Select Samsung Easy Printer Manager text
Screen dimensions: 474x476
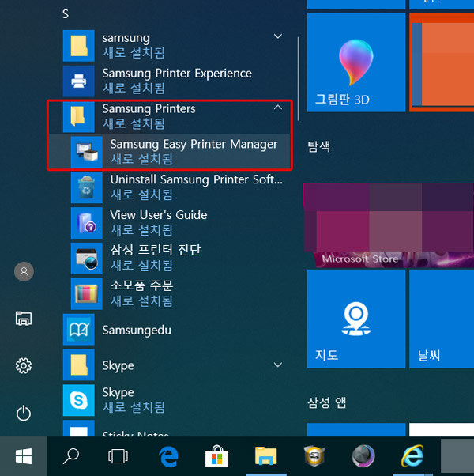194,144
